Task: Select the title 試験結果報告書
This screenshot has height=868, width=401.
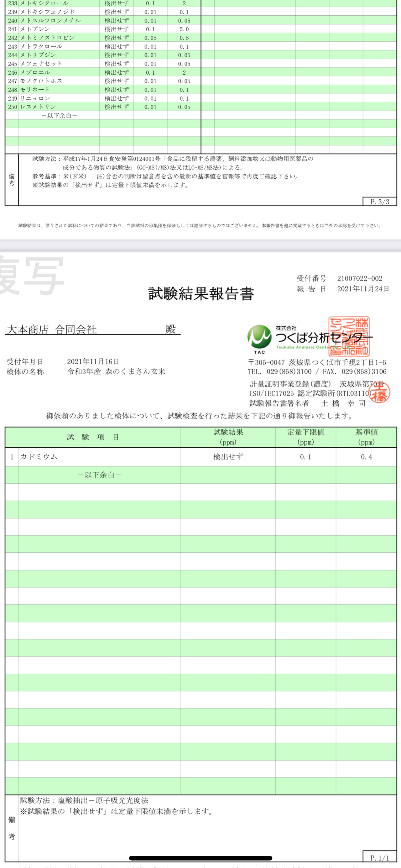Action: coord(201,293)
